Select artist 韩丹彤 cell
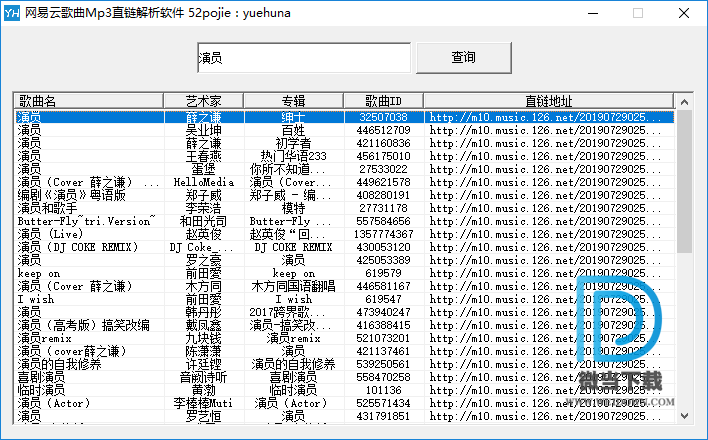This screenshot has width=708, height=440. pos(204,313)
